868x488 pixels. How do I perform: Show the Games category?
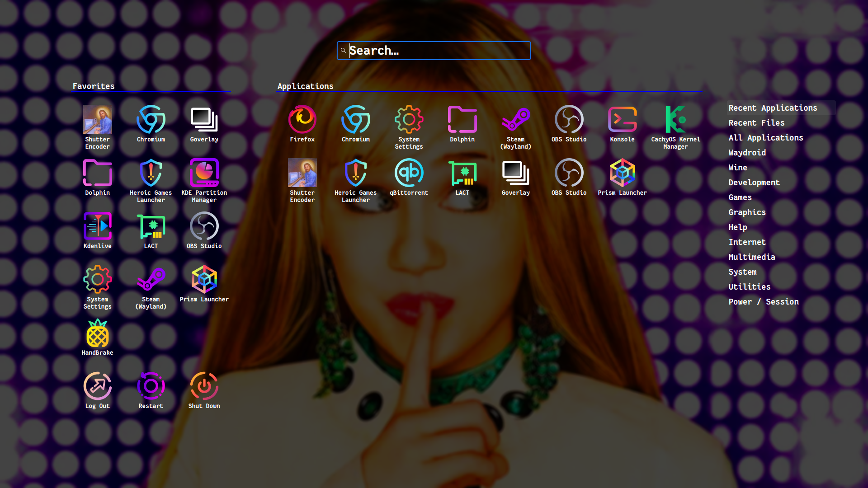[740, 197]
